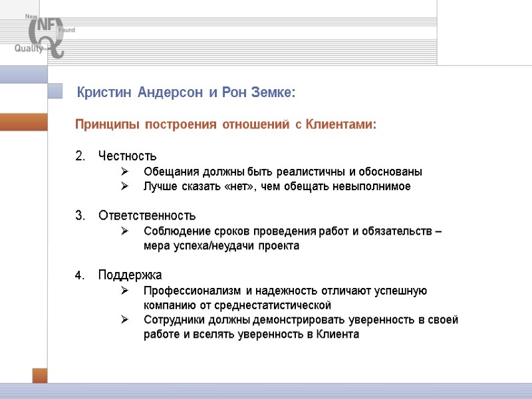Click the 'Found' label in the logo

(x=65, y=29)
